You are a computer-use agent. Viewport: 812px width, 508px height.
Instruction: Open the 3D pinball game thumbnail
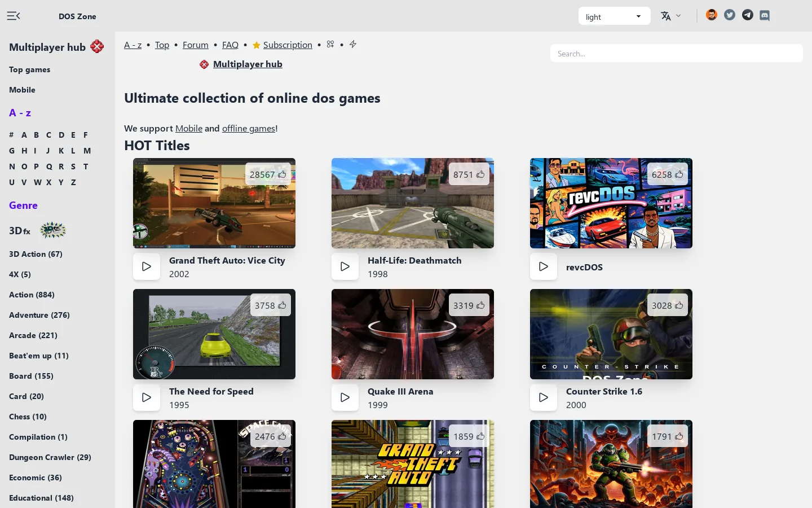(214, 464)
